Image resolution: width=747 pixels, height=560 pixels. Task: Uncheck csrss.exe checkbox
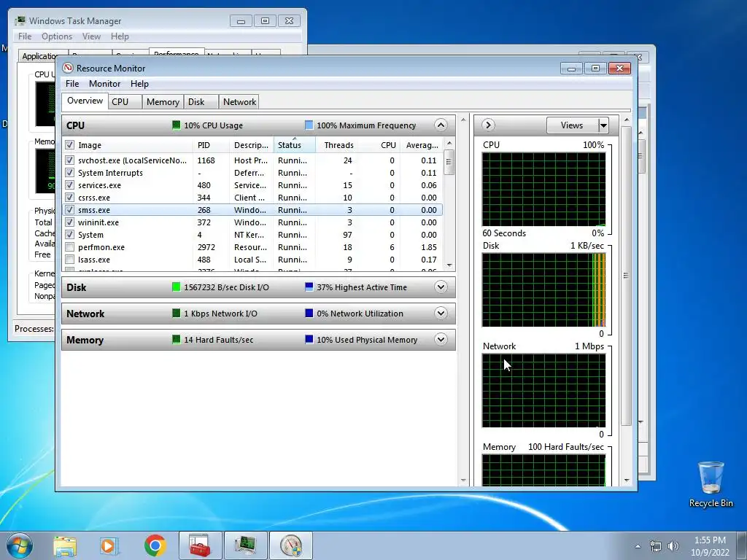coord(69,198)
